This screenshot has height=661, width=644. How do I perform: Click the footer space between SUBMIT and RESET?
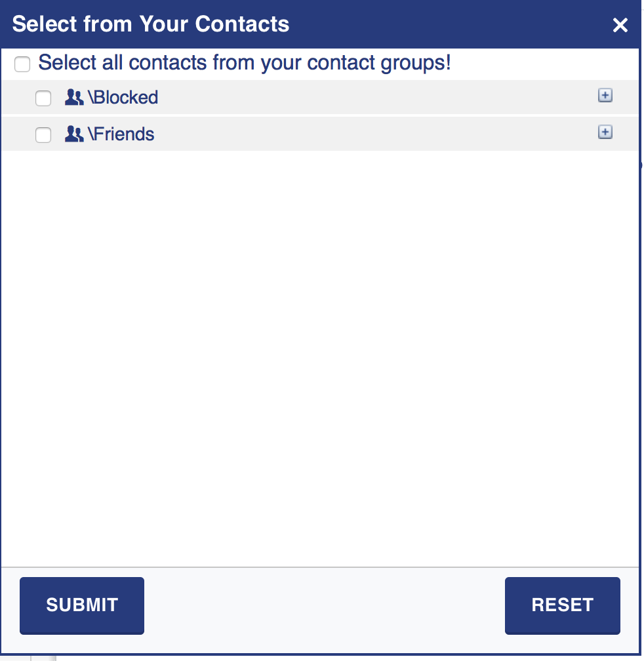tap(325, 605)
